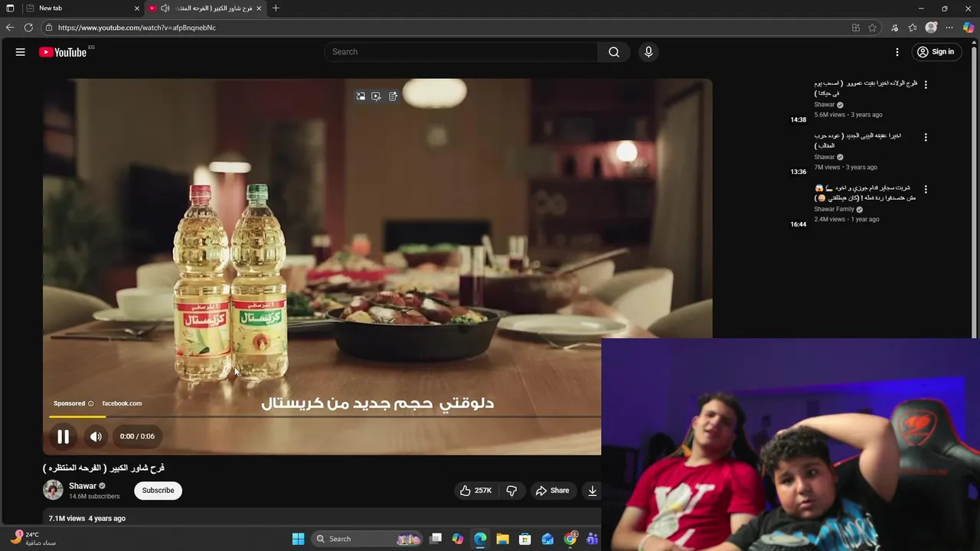Open options for the 16:44 recommended video
The image size is (980, 551).
(926, 189)
